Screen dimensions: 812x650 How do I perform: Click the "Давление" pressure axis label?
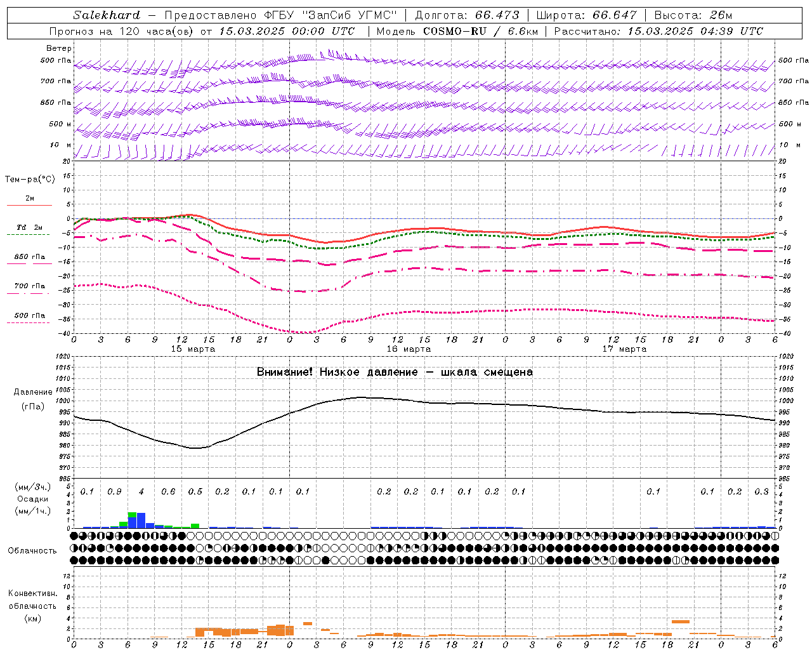pos(33,392)
